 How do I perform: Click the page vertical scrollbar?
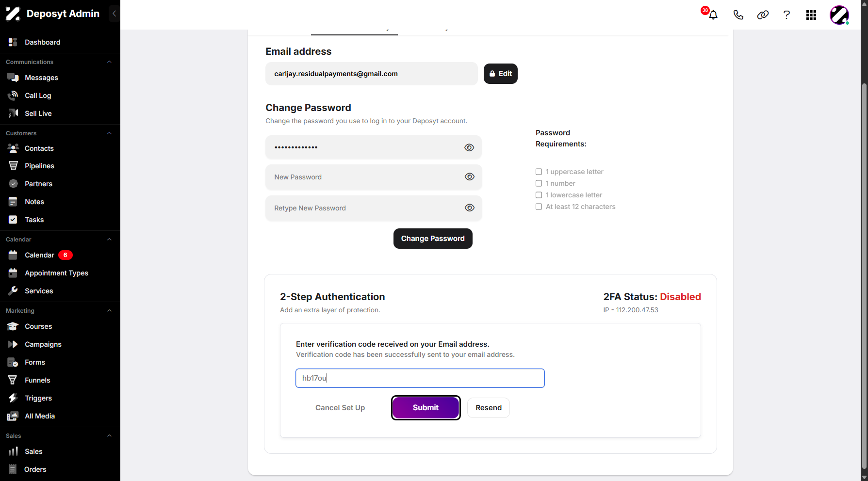(x=864, y=275)
